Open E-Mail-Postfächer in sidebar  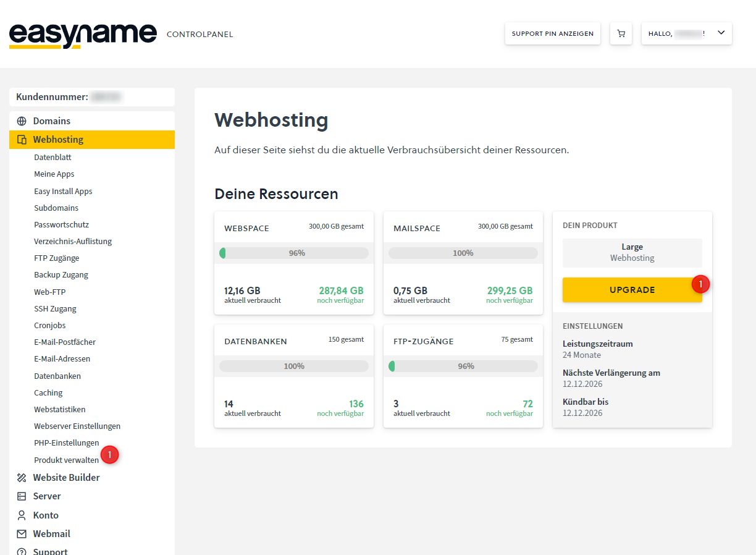click(65, 342)
